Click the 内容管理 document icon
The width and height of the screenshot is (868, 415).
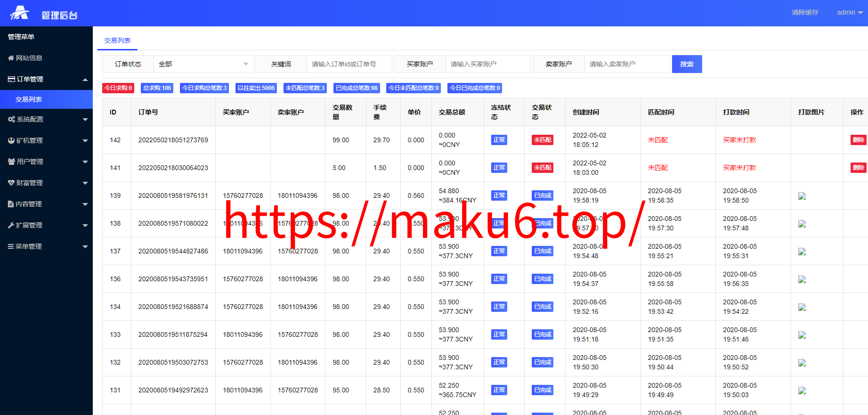[x=11, y=204]
